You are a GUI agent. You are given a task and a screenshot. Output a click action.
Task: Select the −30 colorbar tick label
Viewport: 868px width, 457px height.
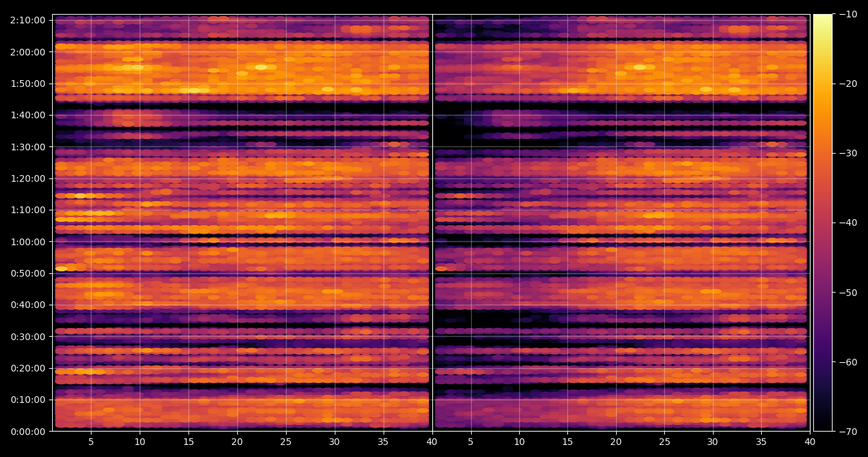coord(847,153)
